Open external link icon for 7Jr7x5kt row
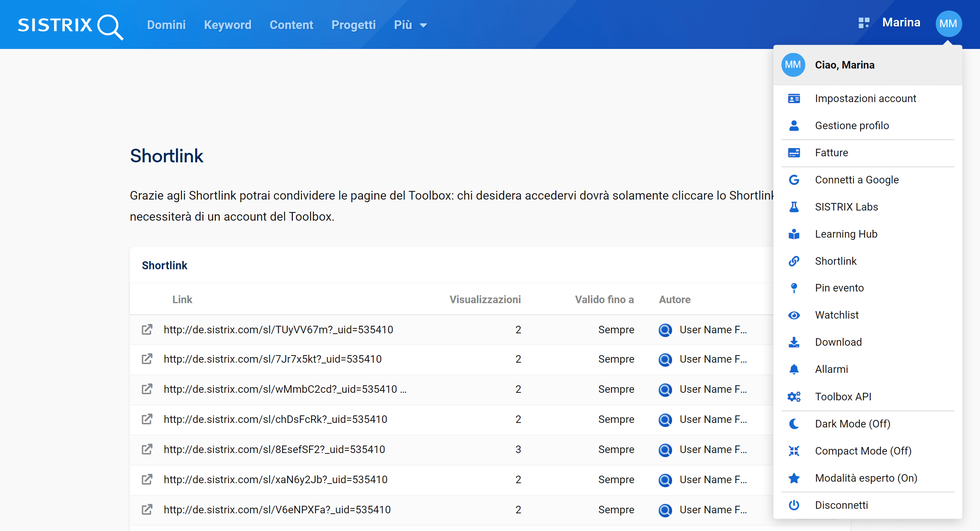The height and width of the screenshot is (531, 980). pos(147,359)
